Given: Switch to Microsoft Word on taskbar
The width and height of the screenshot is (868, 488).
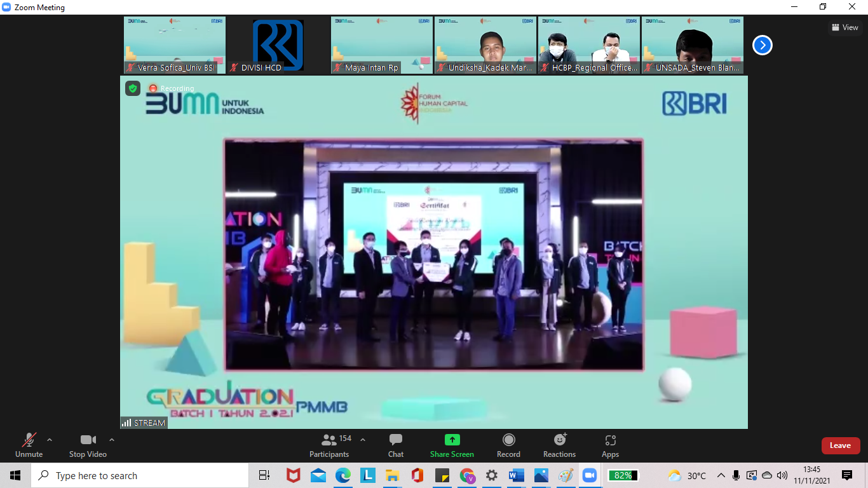Looking at the screenshot, I should point(516,475).
